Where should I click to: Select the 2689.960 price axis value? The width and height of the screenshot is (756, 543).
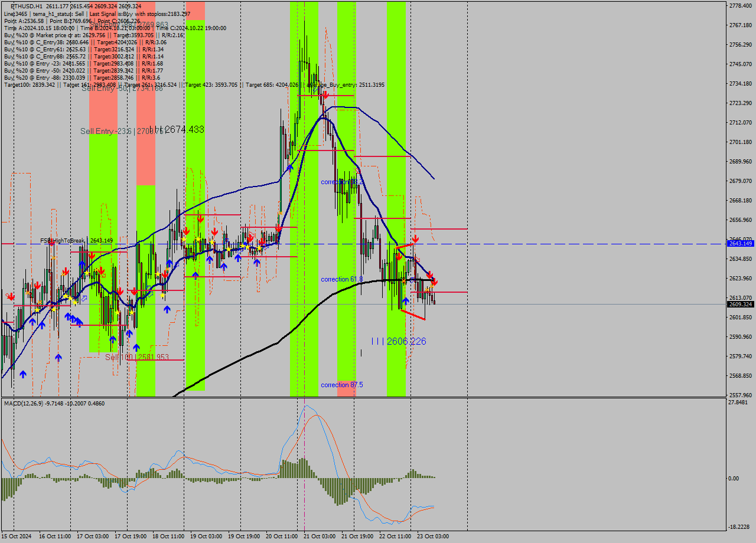point(741,161)
